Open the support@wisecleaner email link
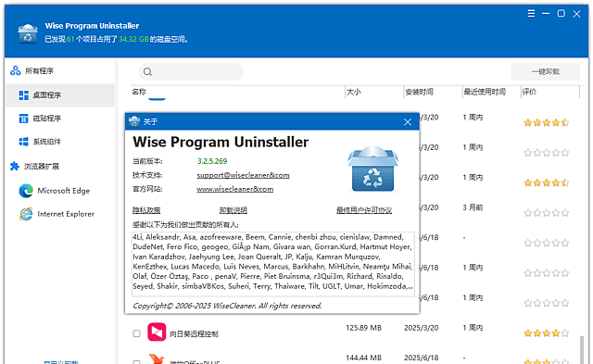 pos(243,175)
